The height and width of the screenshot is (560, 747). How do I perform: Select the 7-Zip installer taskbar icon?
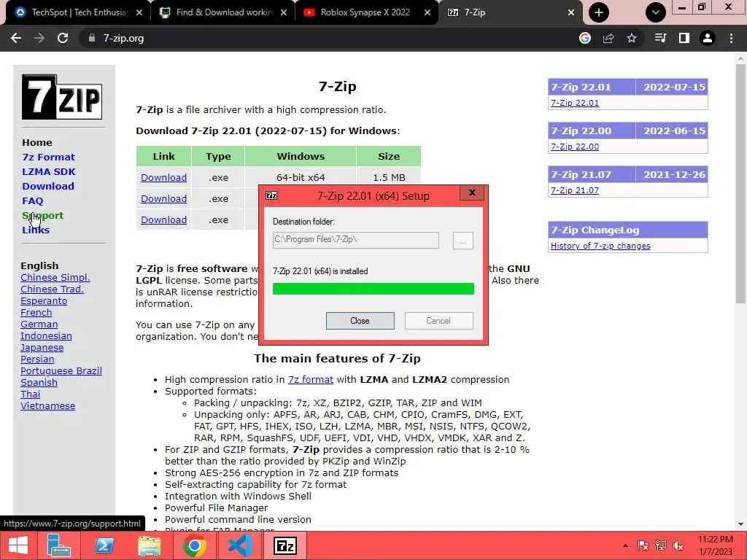click(x=285, y=545)
